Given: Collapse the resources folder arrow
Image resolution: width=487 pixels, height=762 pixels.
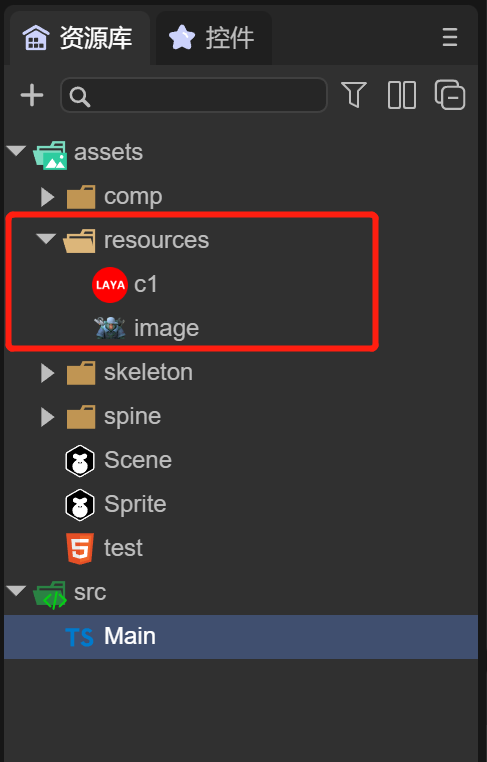Looking at the screenshot, I should [46, 239].
